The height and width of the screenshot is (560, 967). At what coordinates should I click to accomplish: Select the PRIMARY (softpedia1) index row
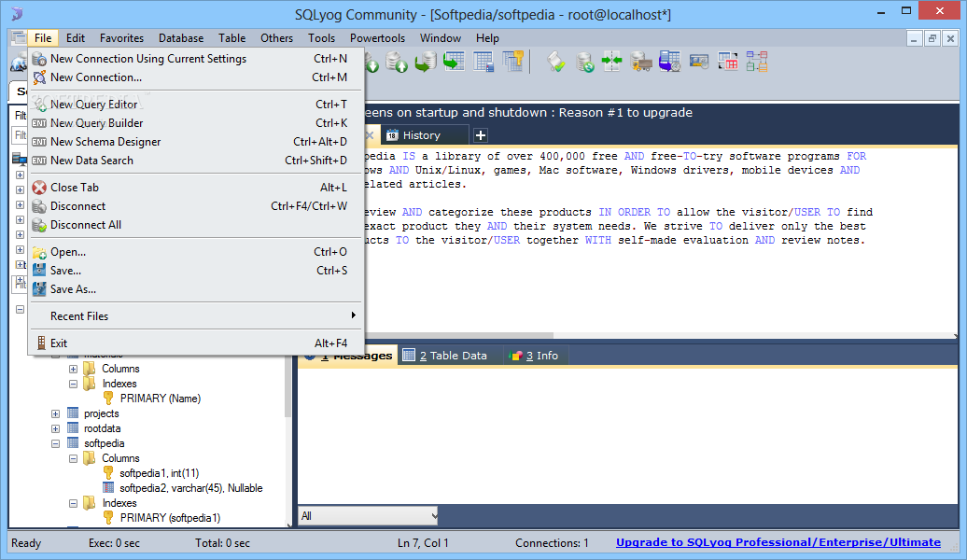(x=170, y=518)
